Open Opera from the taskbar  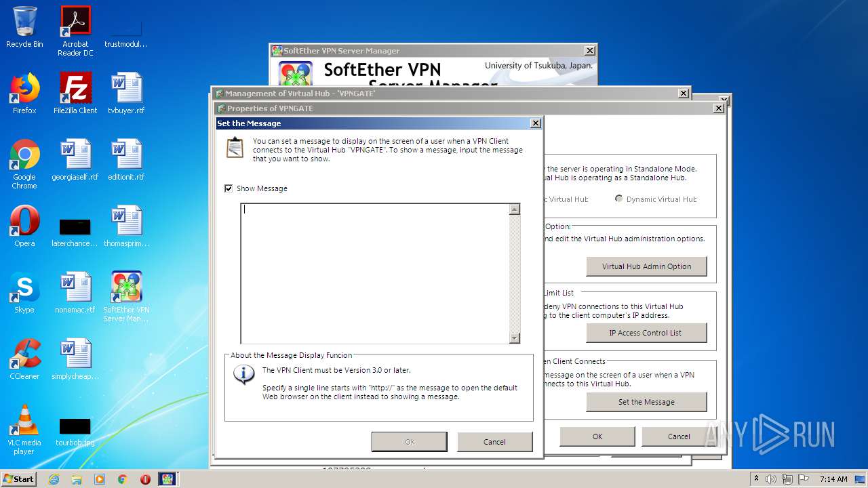(x=145, y=479)
